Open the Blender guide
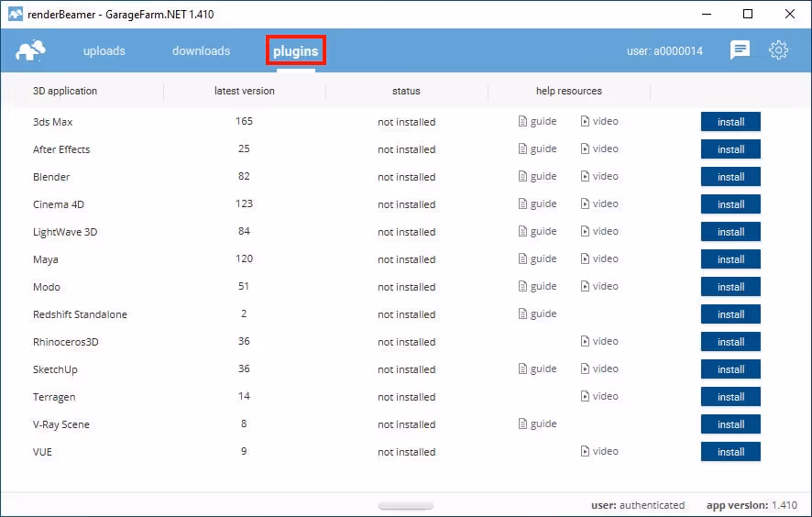Viewport: 812px width, 517px height. 538,176
